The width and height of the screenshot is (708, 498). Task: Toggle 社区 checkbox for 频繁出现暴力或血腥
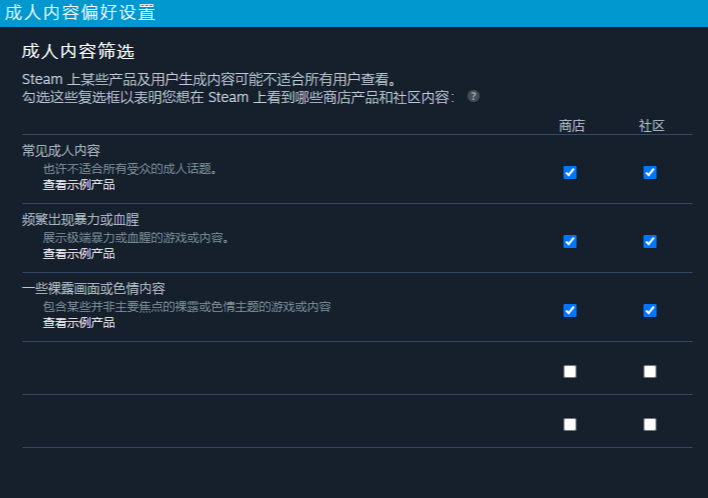pyautogui.click(x=650, y=241)
